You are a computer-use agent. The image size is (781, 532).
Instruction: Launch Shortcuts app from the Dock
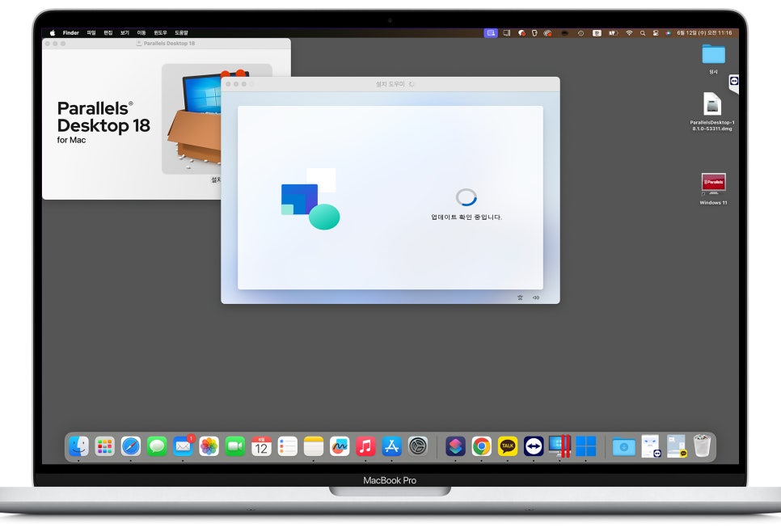(x=455, y=446)
